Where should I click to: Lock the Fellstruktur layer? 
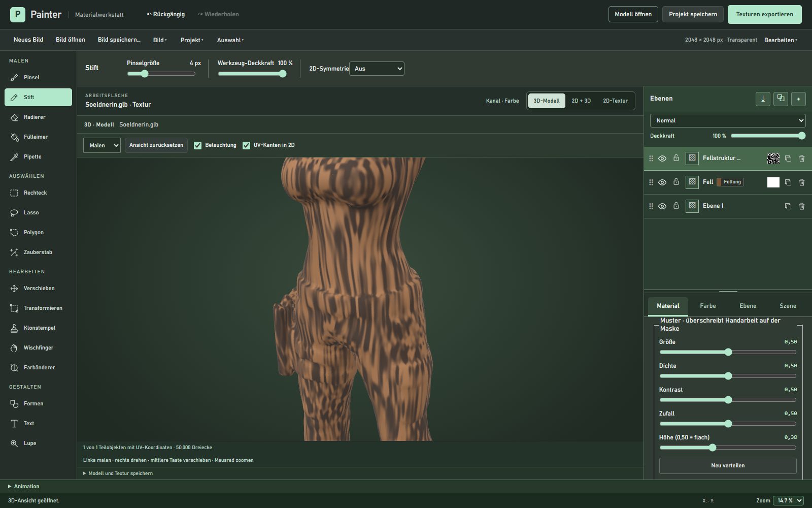[676, 158]
